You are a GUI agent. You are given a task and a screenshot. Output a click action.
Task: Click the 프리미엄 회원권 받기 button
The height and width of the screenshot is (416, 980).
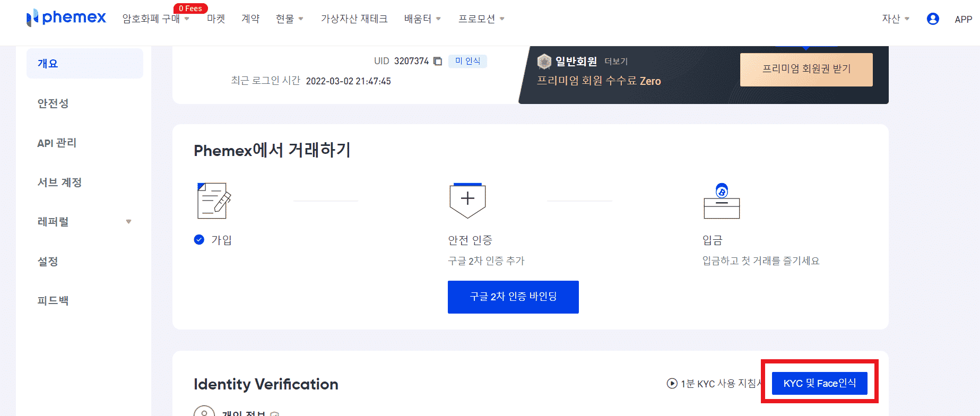[806, 70]
